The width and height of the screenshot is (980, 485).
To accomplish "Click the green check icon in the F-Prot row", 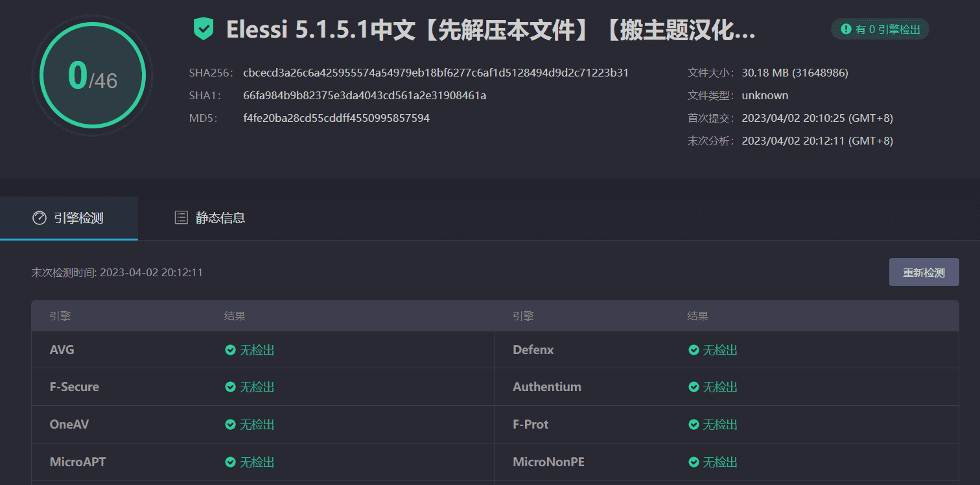I will 694,425.
